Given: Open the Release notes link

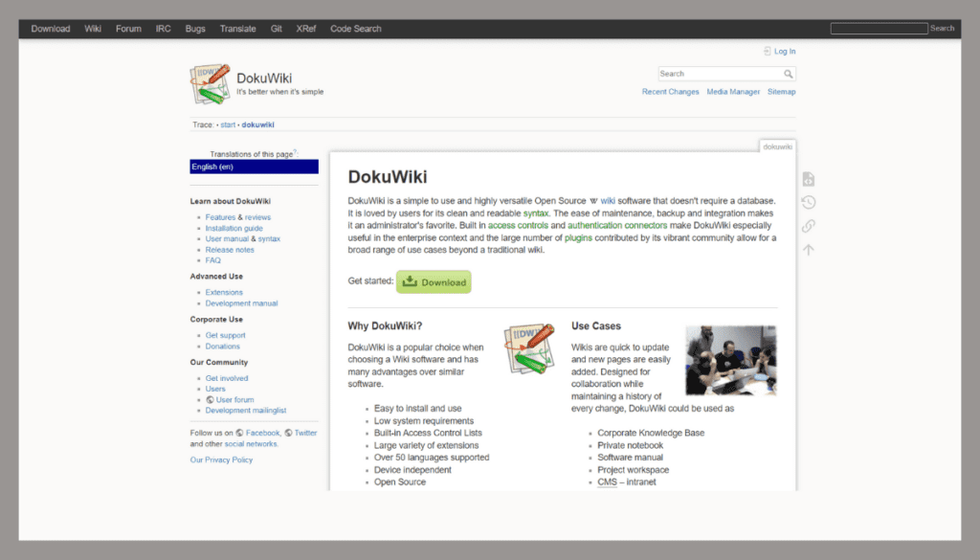Looking at the screenshot, I should pyautogui.click(x=230, y=250).
